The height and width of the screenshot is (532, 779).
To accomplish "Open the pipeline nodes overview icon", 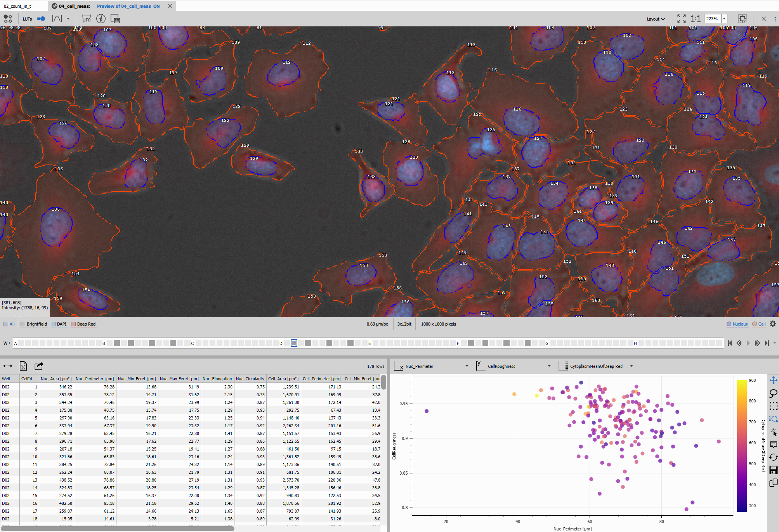I will pos(8,18).
